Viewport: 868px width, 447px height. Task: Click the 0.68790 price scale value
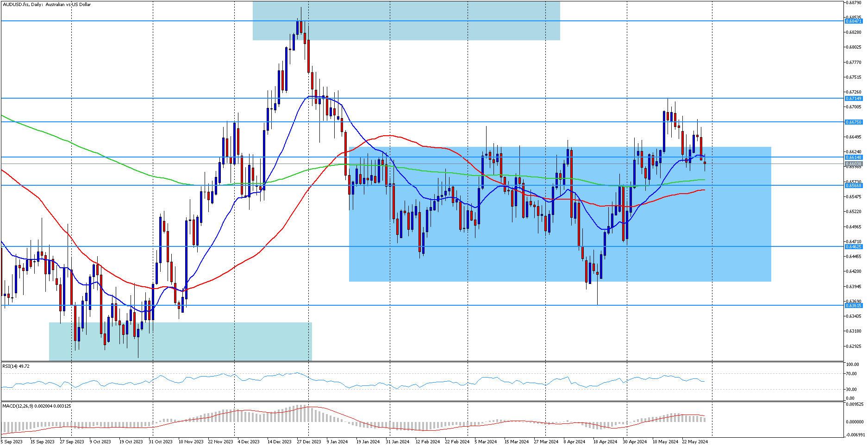(x=854, y=3)
